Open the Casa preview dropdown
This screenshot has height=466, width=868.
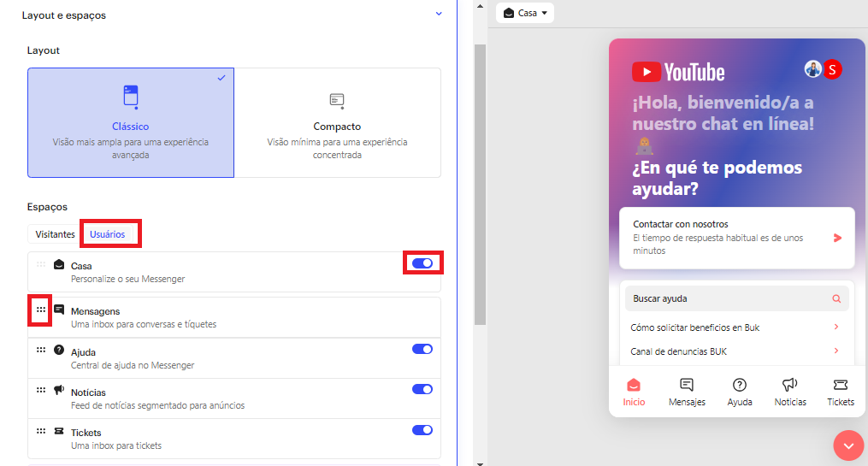(525, 13)
